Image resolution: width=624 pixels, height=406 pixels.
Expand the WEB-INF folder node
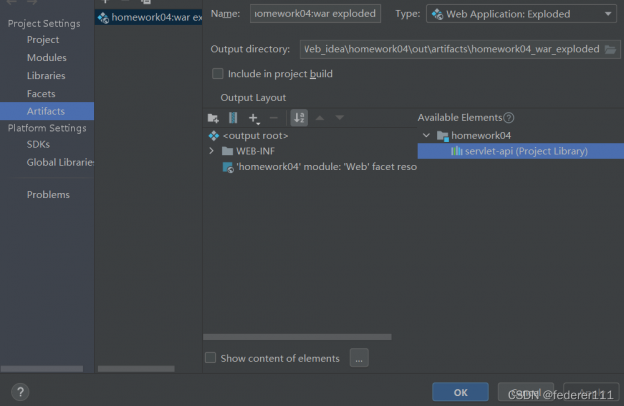pyautogui.click(x=211, y=151)
